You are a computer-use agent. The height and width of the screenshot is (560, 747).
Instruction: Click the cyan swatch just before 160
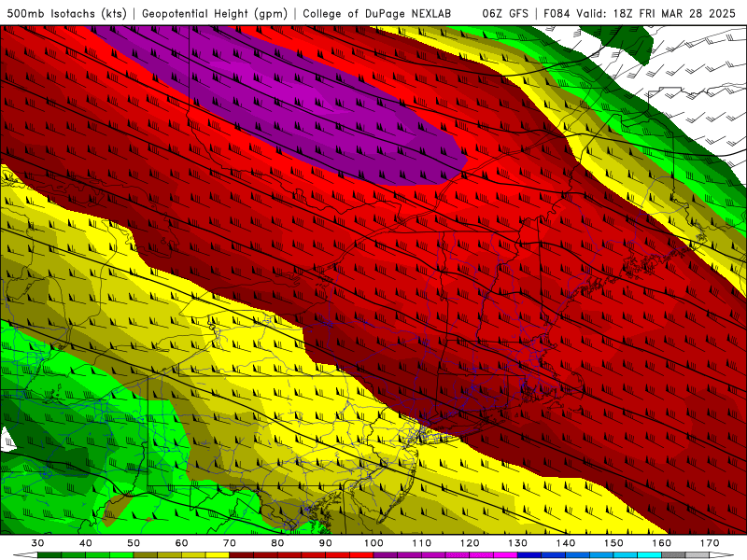[x=650, y=555]
